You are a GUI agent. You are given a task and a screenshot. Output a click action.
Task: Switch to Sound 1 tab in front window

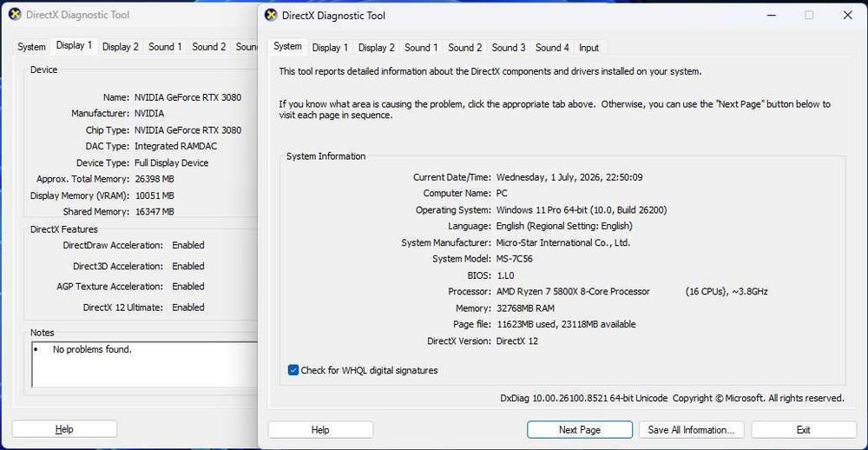point(421,48)
